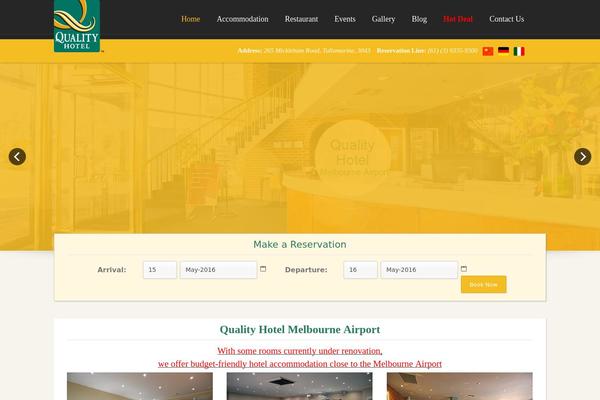Go to the Home menu item
The image size is (600, 400).
(191, 19)
